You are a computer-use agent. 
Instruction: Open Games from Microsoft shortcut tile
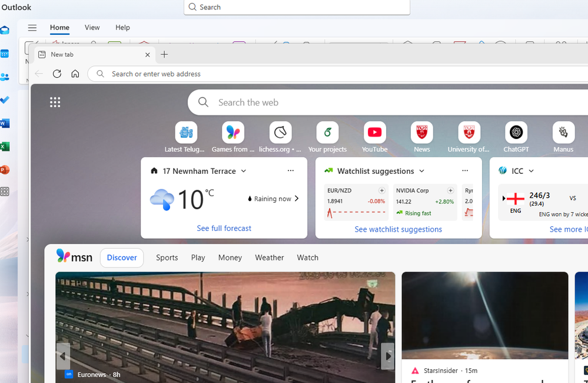233,137
